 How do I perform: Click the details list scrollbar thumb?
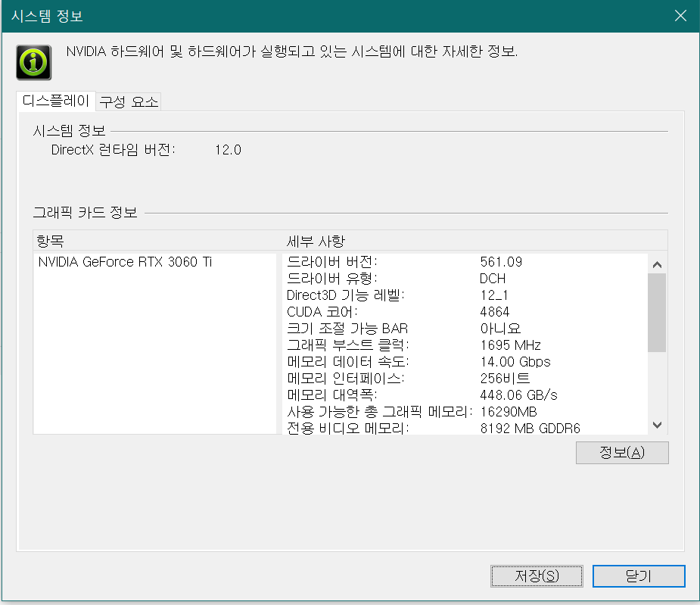[657, 312]
